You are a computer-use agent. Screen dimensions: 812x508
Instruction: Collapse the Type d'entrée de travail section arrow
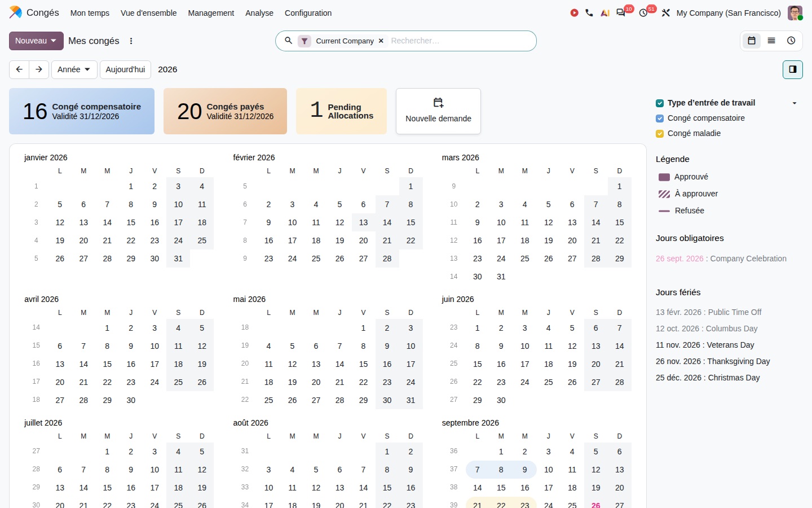click(795, 103)
